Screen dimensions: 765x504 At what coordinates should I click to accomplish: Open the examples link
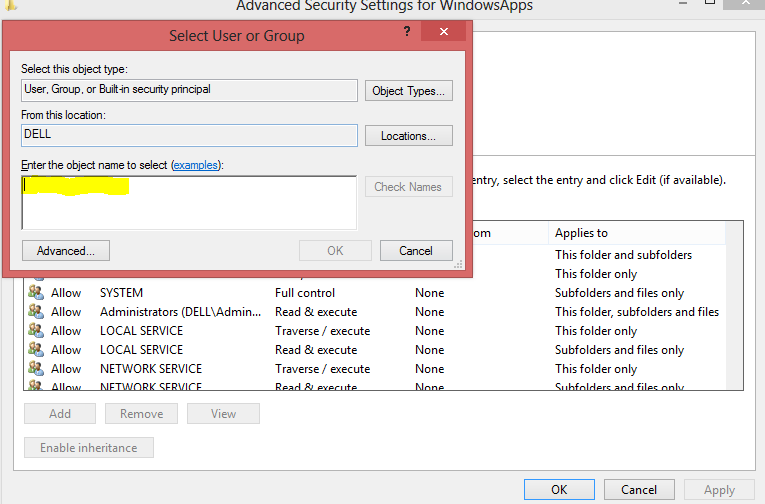(x=196, y=165)
